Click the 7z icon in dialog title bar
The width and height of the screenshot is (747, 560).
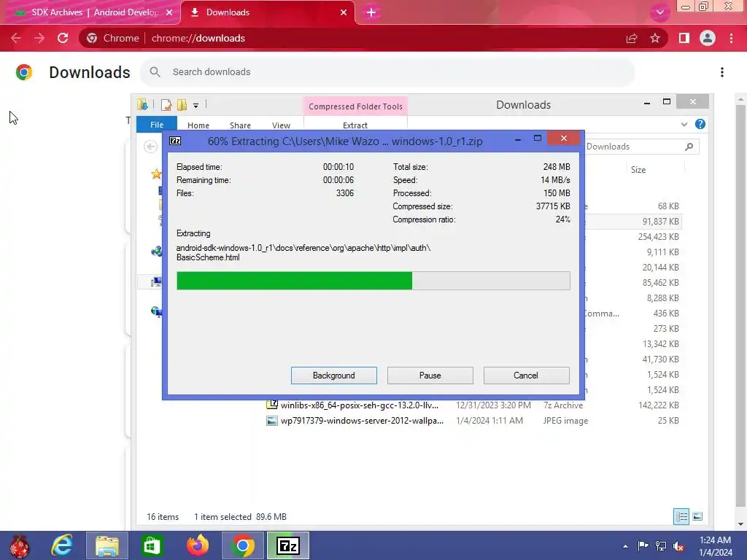(175, 141)
